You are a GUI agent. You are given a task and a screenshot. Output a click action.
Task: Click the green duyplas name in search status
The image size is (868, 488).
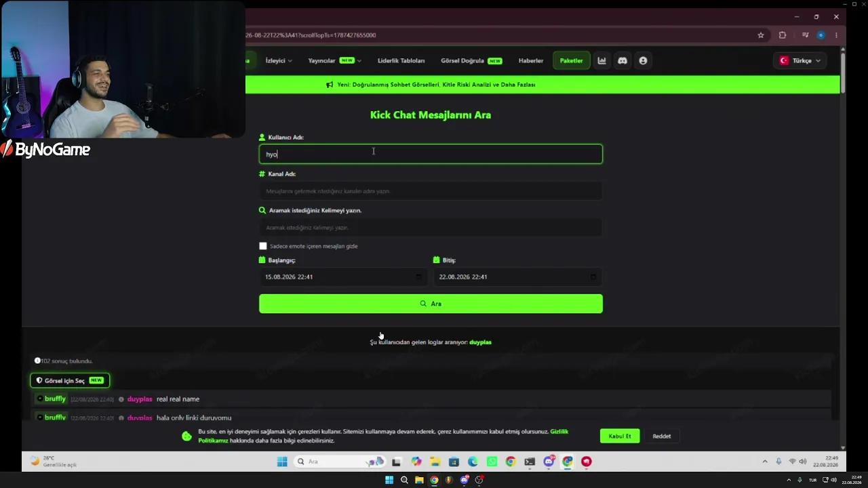[480, 342]
